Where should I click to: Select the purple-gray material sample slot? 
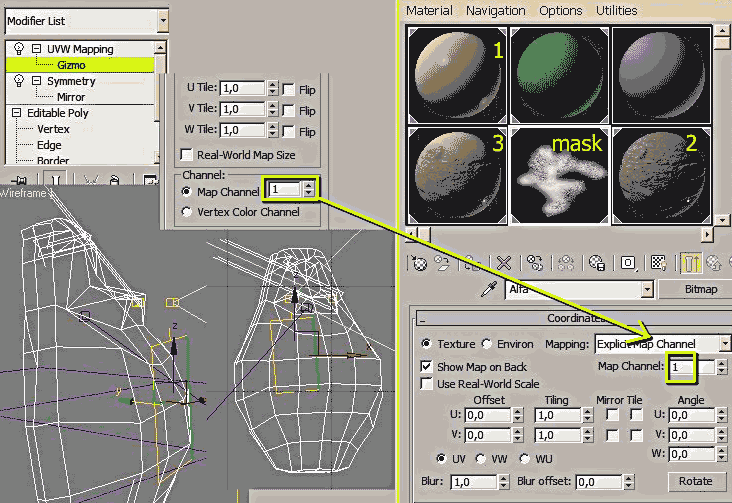[662, 75]
